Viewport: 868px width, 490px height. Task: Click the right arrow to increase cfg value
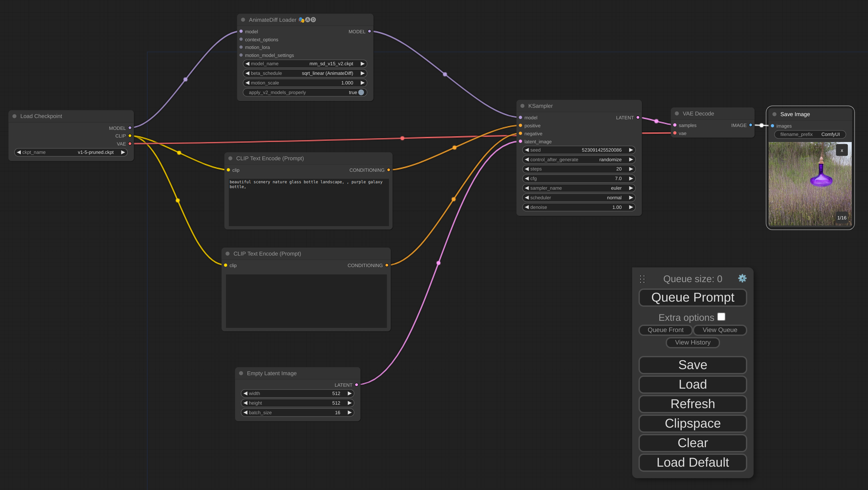tap(631, 178)
